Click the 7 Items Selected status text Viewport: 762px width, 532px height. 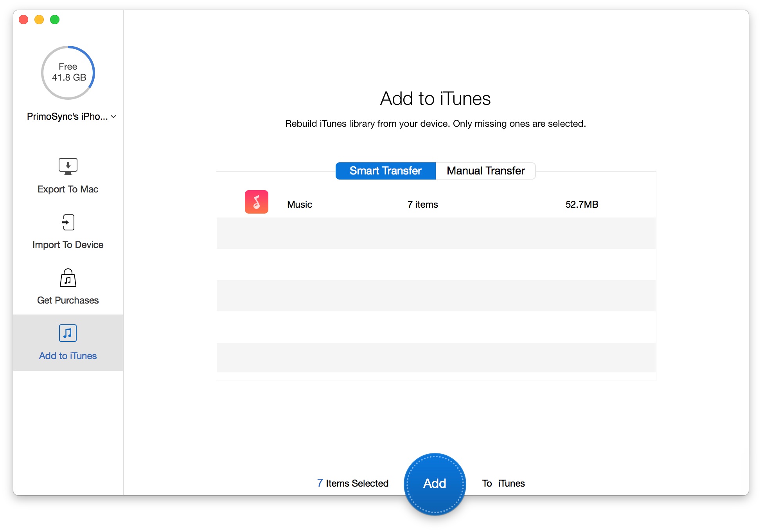tap(353, 483)
